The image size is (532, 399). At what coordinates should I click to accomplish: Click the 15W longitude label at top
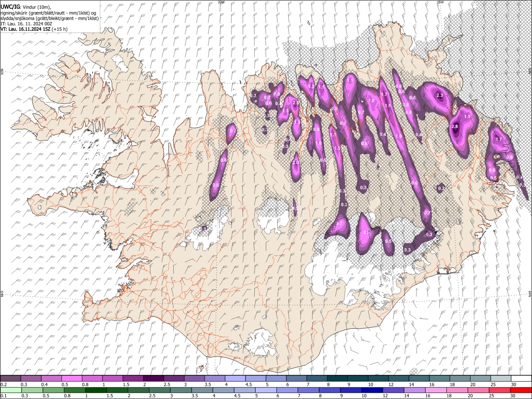coord(440,2)
